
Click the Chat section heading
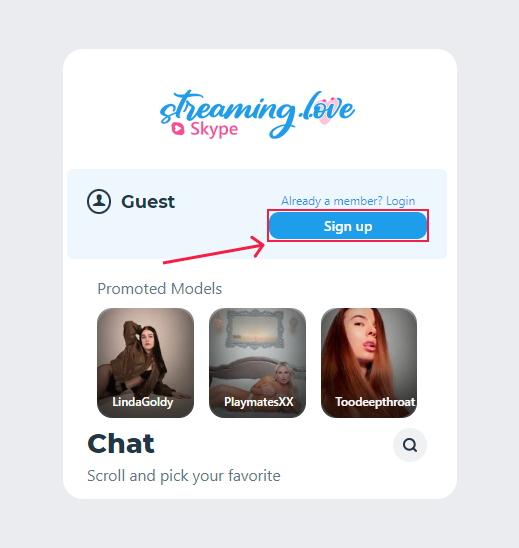tap(121, 444)
